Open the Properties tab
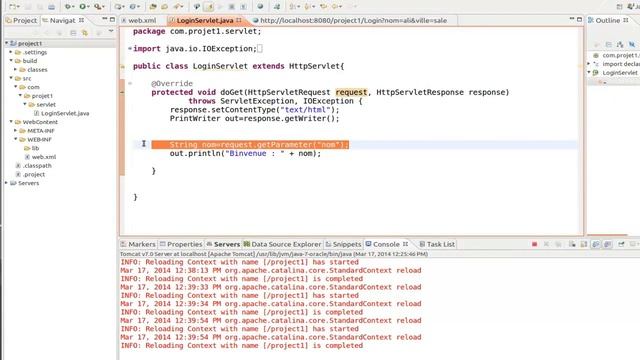Screen dimensions: 640x360 181,244
